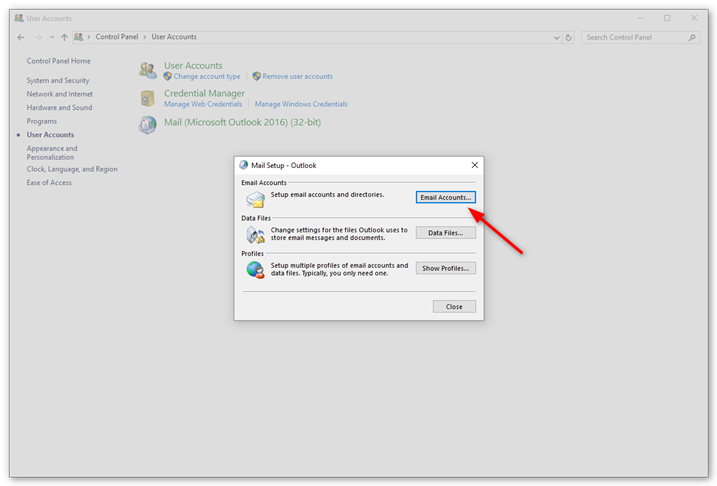Open Change account type link
The image size is (717, 486).
pos(207,76)
